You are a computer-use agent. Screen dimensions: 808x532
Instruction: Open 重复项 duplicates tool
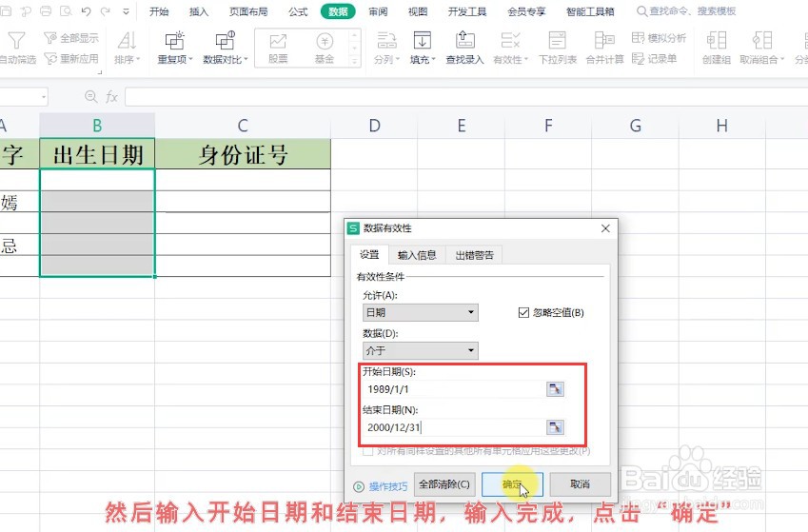tap(175, 48)
